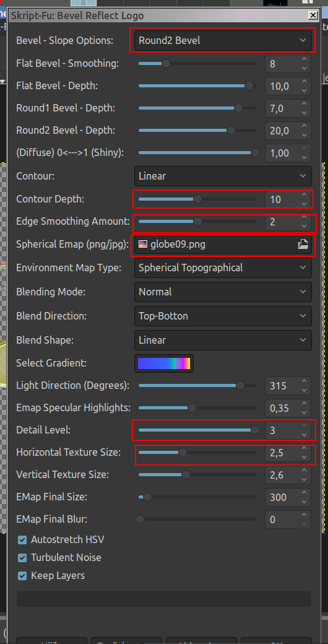The height and width of the screenshot is (644, 328).
Task: Click the Vertical Texture Size slider
Action: (197, 475)
